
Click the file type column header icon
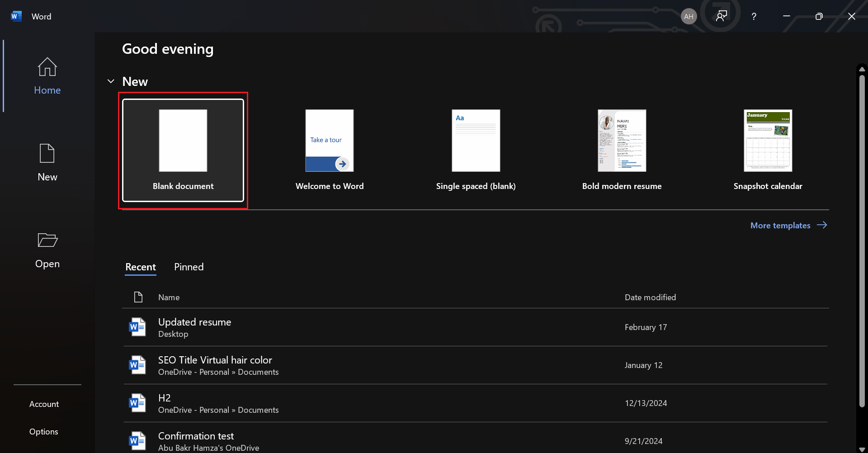(x=138, y=297)
